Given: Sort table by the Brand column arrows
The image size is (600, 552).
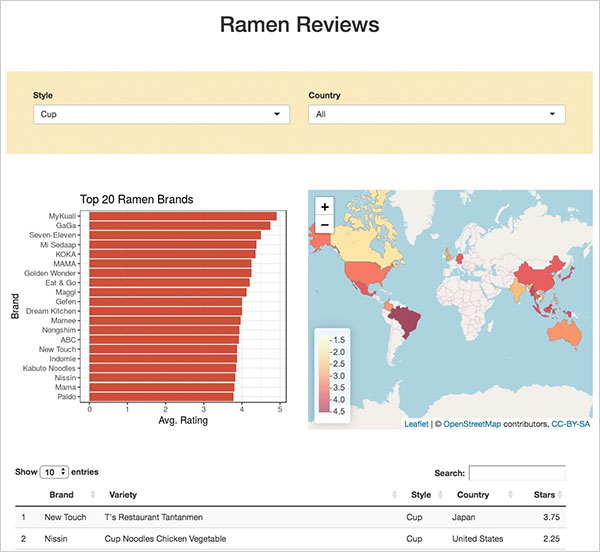Looking at the screenshot, I should point(93,495).
